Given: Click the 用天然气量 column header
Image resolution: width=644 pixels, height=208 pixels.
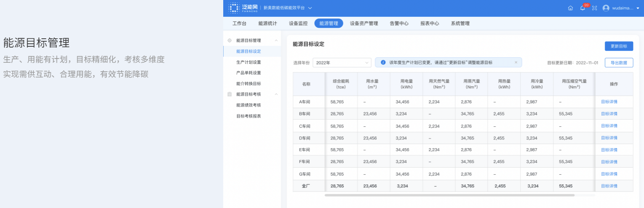Looking at the screenshot, I should tap(439, 84).
